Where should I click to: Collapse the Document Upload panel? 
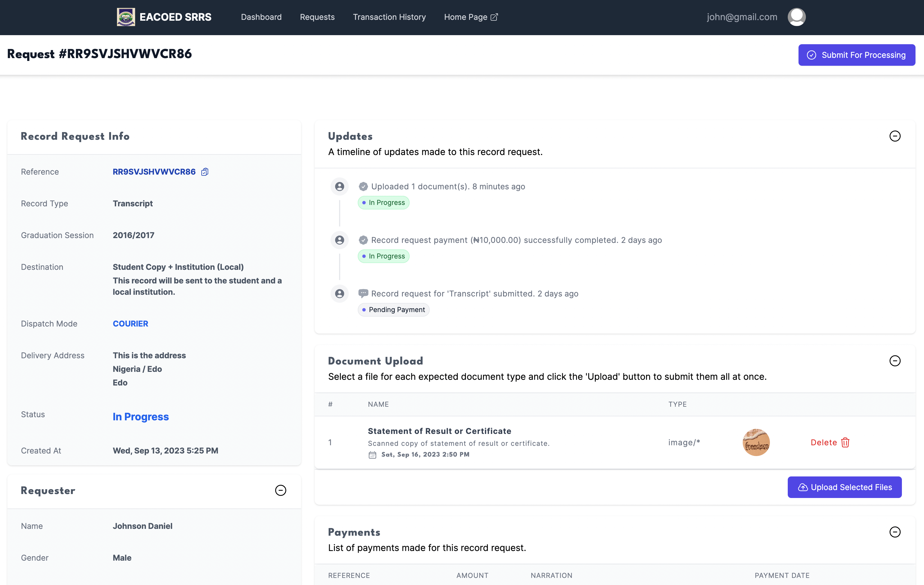[895, 361]
